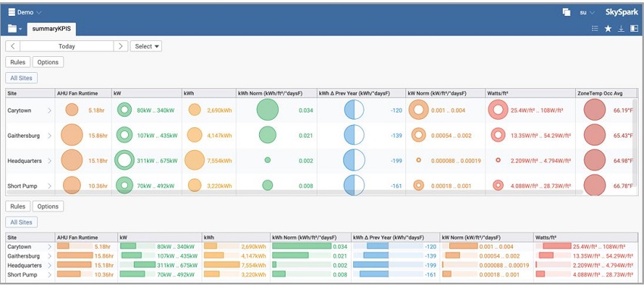Screen dimensions: 644x288
Task: Click the star favorite icon
Action: click(x=608, y=28)
